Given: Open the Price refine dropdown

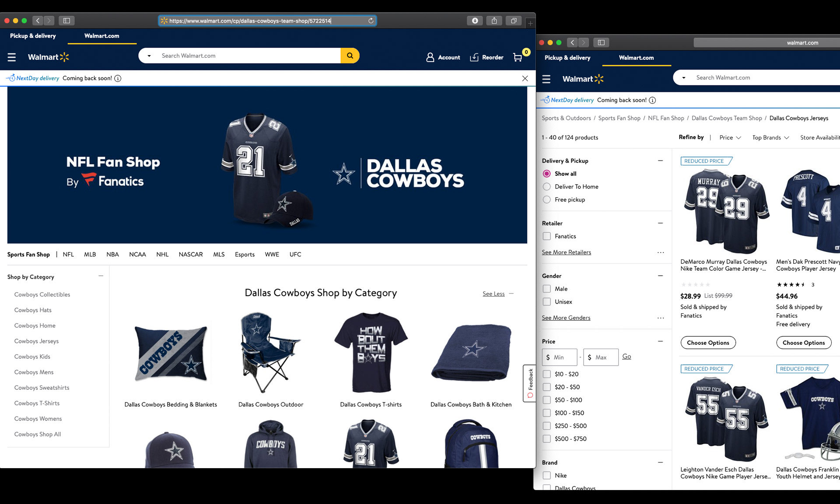Looking at the screenshot, I should 730,137.
